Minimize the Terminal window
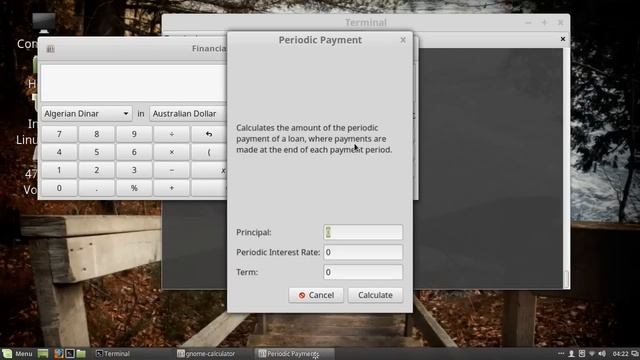This screenshot has width=640, height=360. tap(528, 23)
